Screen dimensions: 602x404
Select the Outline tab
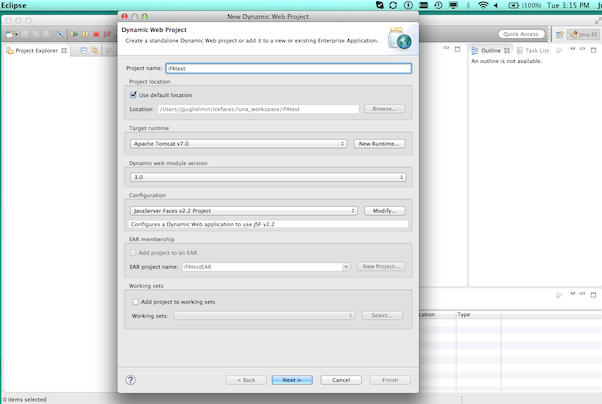tap(490, 50)
